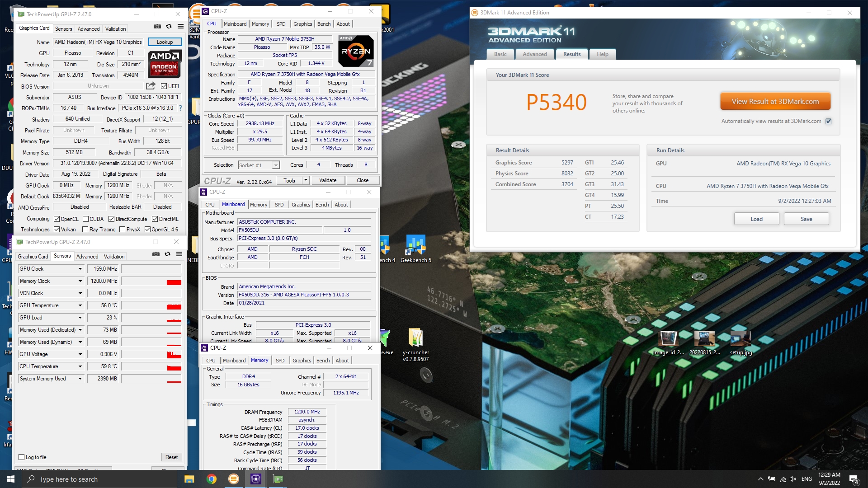Open the hamburger menu in GPU-Z Sensors window
The image size is (868, 488).
coord(179,254)
